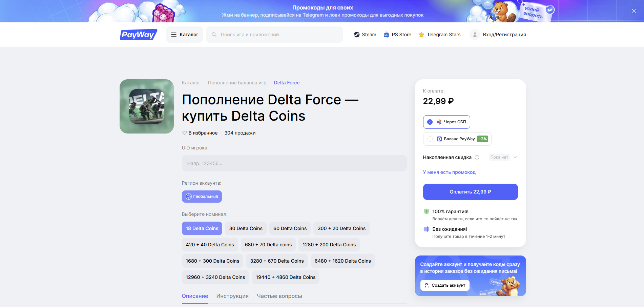The width and height of the screenshot is (644, 307).
Task: Open the PayWay logo home link
Action: pos(139,35)
